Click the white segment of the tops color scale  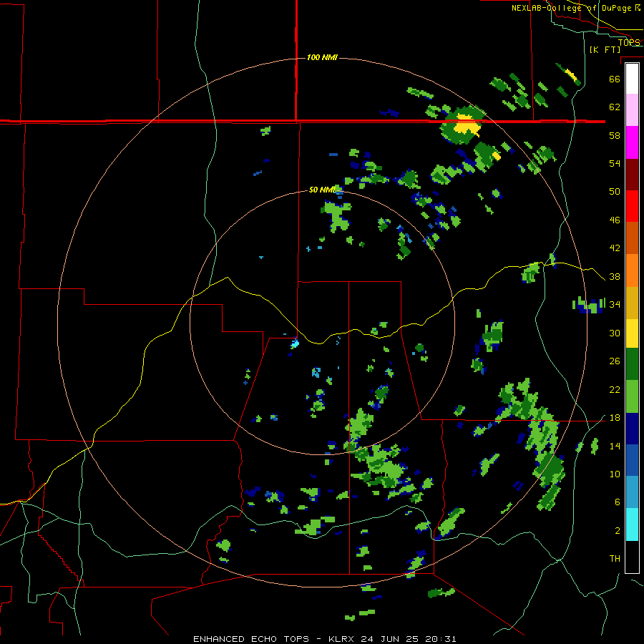coord(632,79)
